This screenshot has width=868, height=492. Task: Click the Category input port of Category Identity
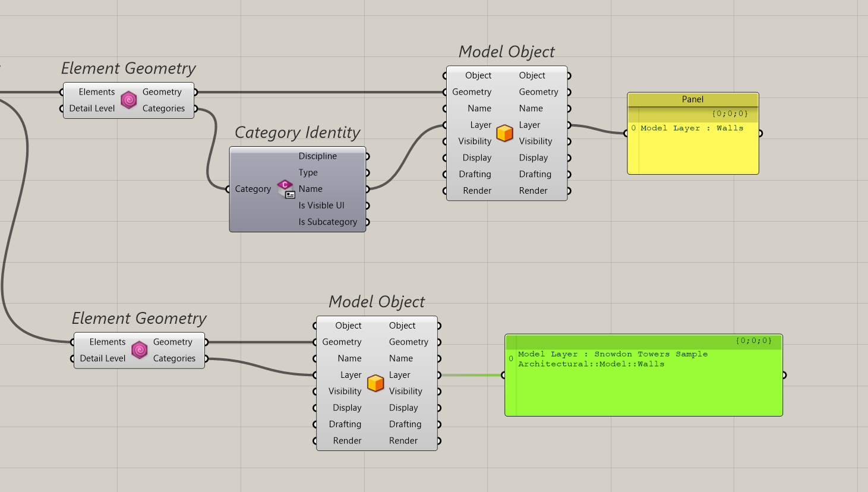click(228, 189)
